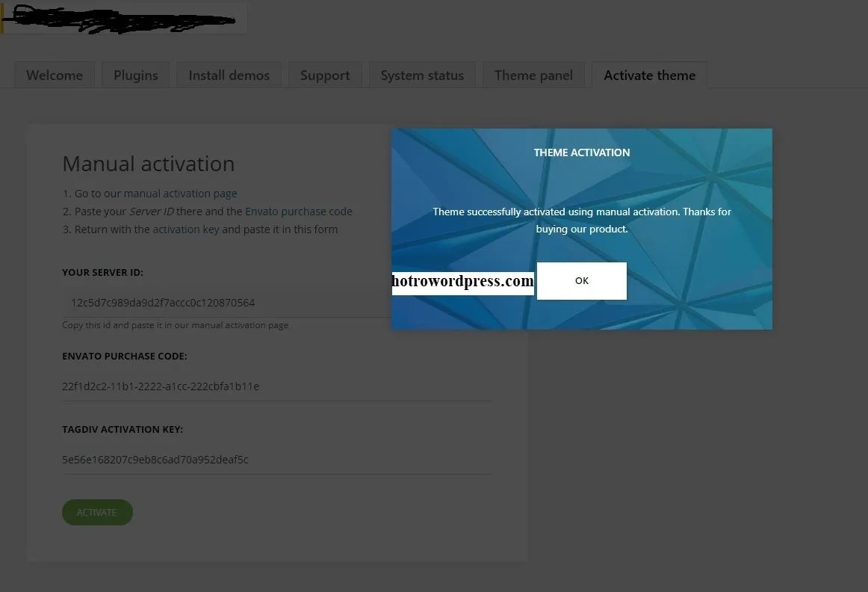Open the Theme panel tab
This screenshot has height=592, width=868.
tap(533, 75)
